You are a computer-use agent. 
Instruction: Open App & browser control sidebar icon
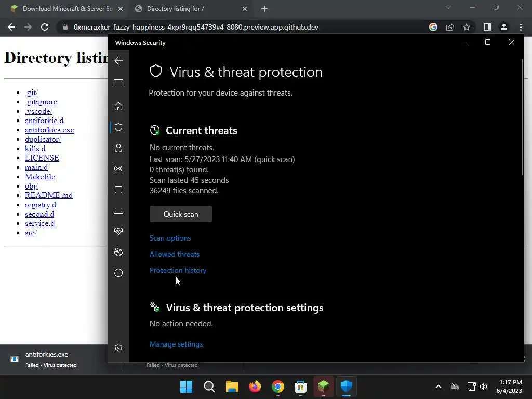click(118, 190)
